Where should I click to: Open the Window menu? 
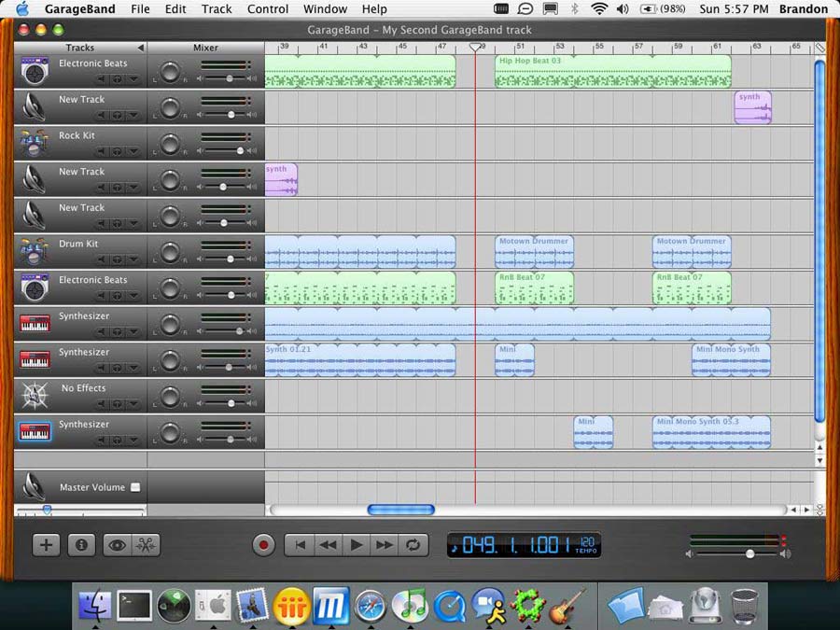[325, 9]
